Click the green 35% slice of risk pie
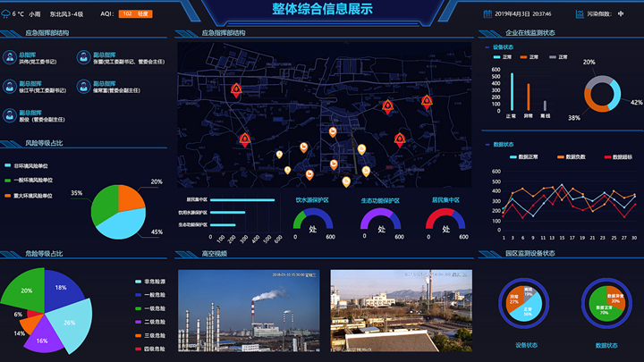644x362 pixels. (103, 206)
